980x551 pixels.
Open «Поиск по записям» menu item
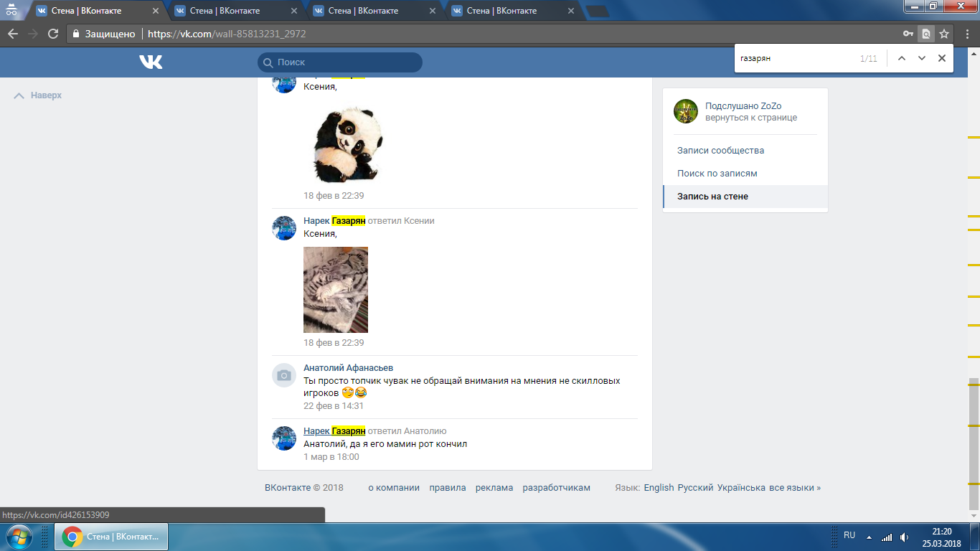pyautogui.click(x=717, y=174)
